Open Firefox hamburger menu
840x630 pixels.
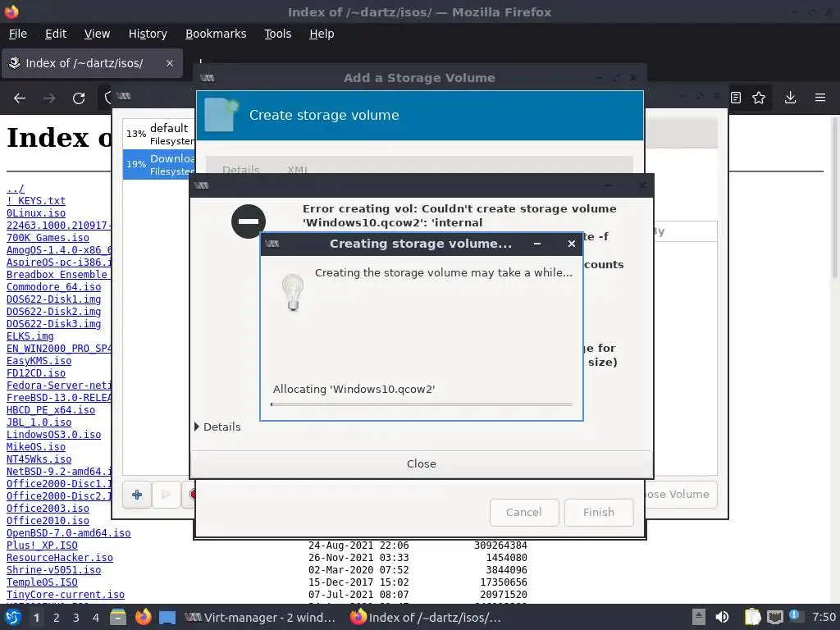tap(820, 98)
